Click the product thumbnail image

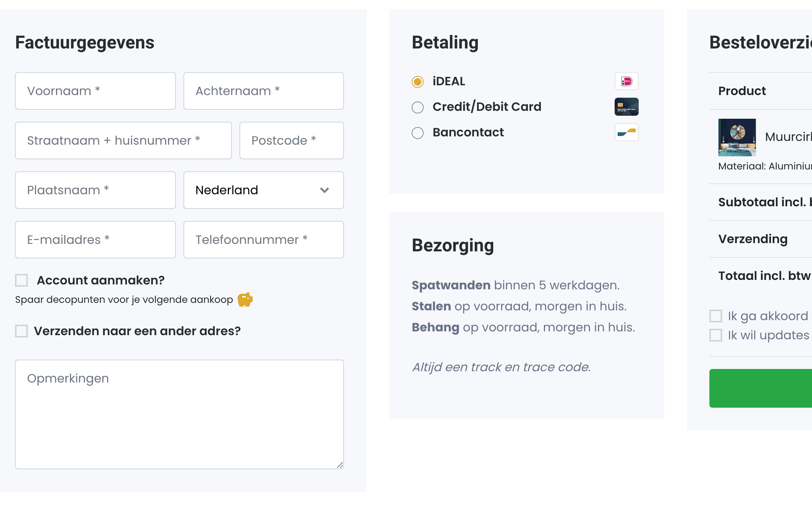point(737,137)
